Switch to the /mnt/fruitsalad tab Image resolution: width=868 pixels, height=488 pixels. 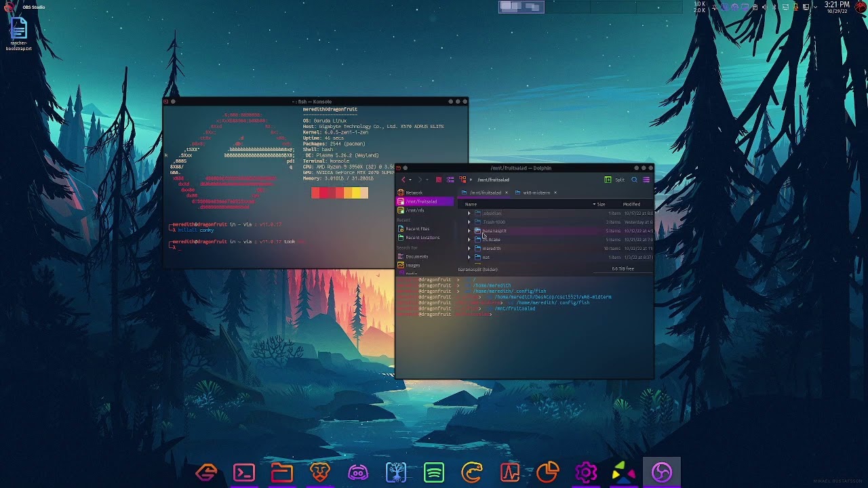pyautogui.click(x=483, y=192)
